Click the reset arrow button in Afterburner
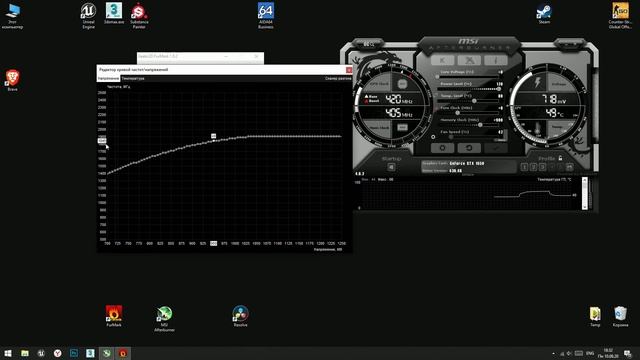 click(x=469, y=148)
